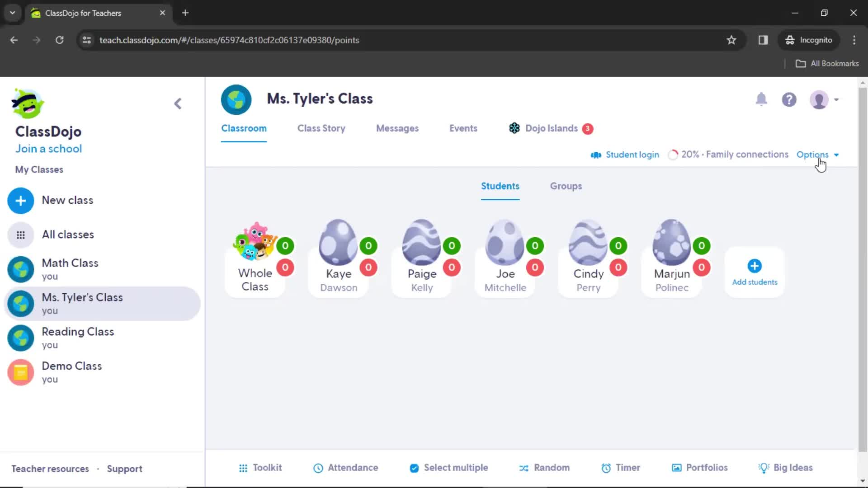Toggle Family connections percentage display

[x=728, y=155]
